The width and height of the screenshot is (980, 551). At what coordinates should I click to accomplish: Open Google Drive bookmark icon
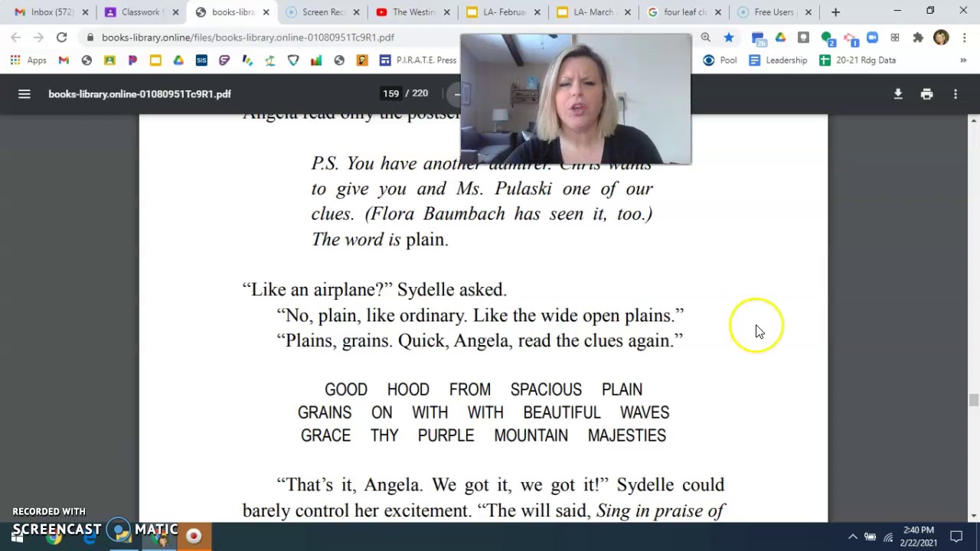coord(178,60)
